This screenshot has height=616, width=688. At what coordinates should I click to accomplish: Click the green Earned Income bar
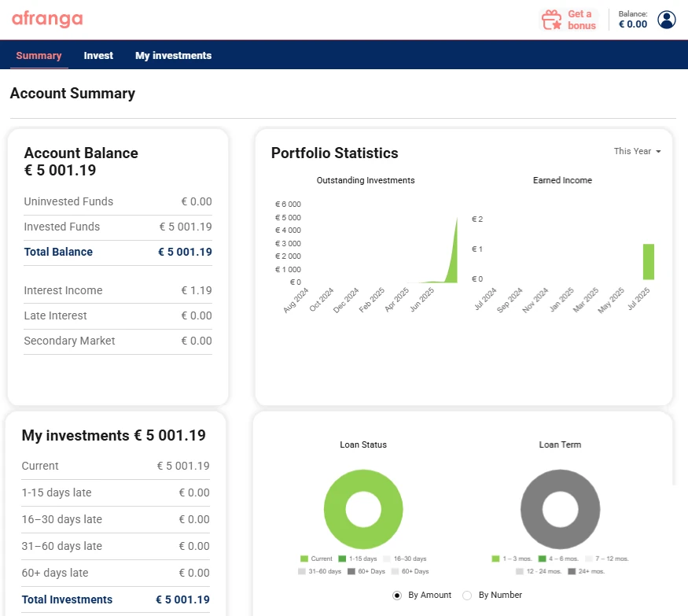tap(648, 262)
